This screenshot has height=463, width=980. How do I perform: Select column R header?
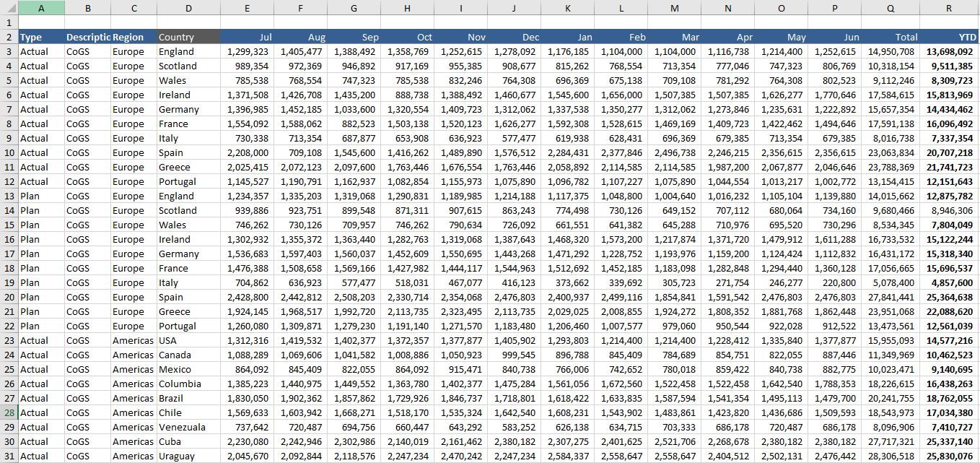click(x=949, y=7)
